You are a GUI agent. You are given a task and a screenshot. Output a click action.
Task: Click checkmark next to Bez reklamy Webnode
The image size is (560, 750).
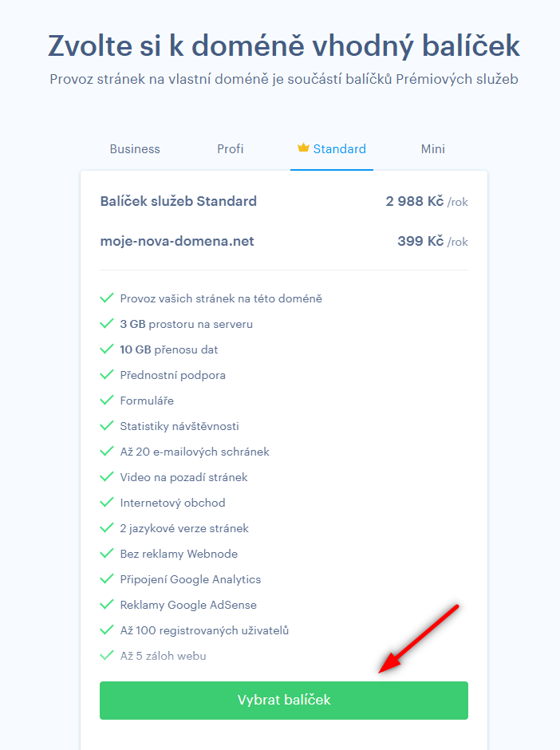click(107, 554)
